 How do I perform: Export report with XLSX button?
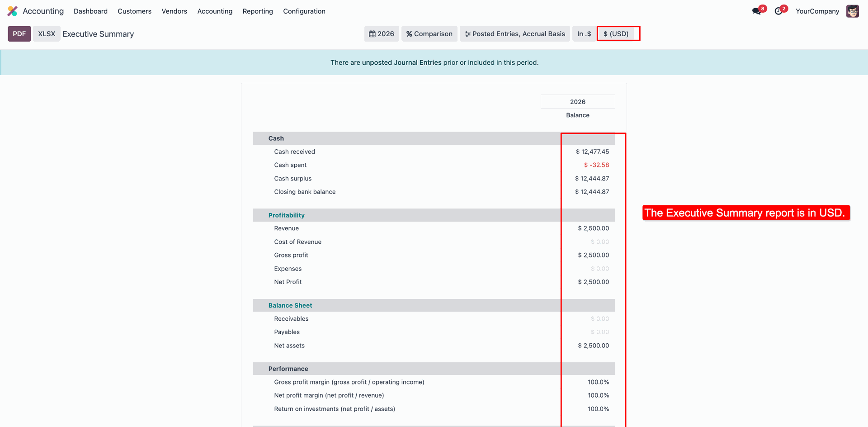point(47,34)
